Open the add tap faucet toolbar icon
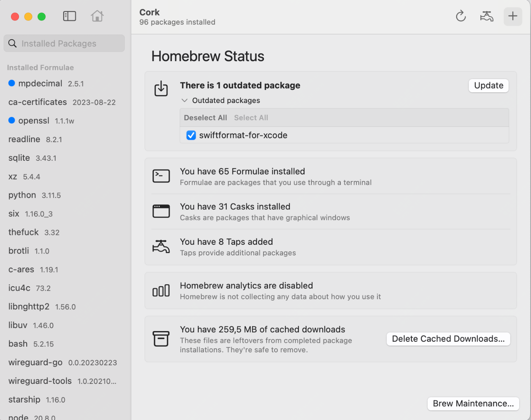The height and width of the screenshot is (420, 531). pos(486,16)
